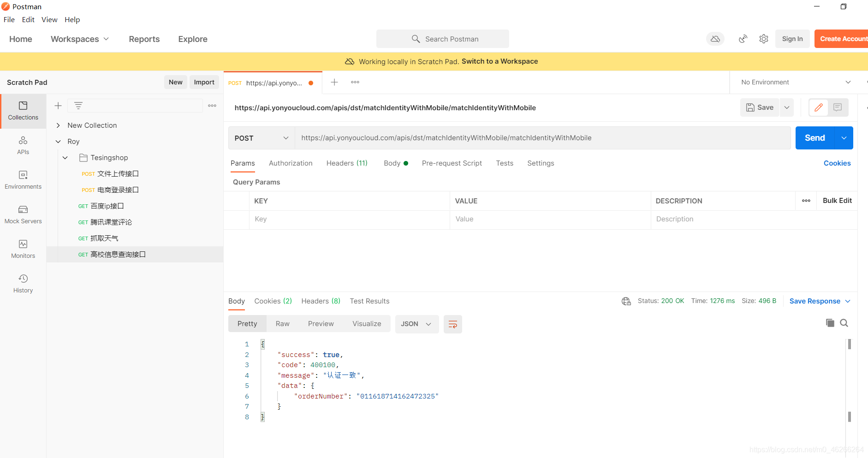Open the Edit menu
The height and width of the screenshot is (458, 868).
[28, 19]
